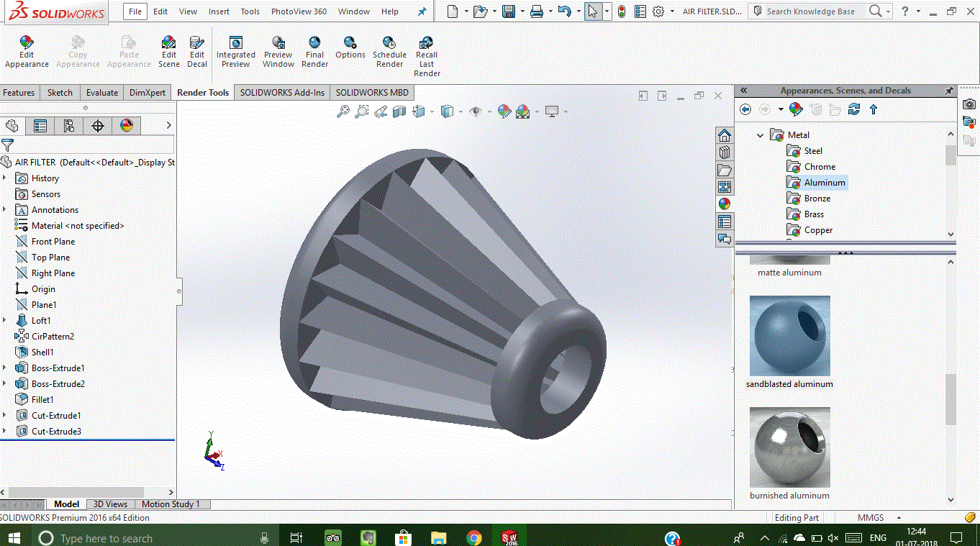This screenshot has width=980, height=546.
Task: Click the Rebuild traffic light icon
Action: coord(621,12)
